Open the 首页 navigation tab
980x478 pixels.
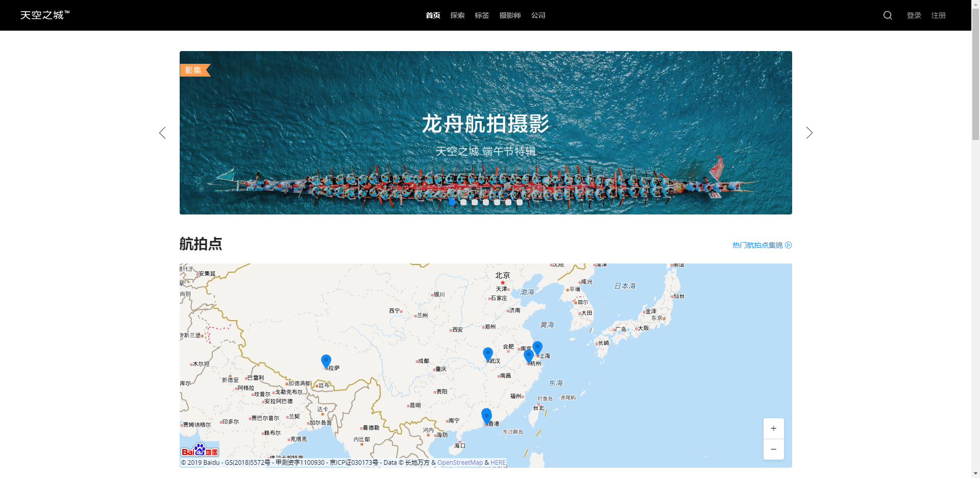[433, 15]
